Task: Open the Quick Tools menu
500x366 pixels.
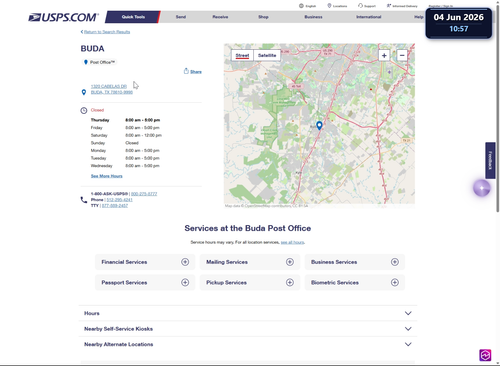Action: [133, 17]
